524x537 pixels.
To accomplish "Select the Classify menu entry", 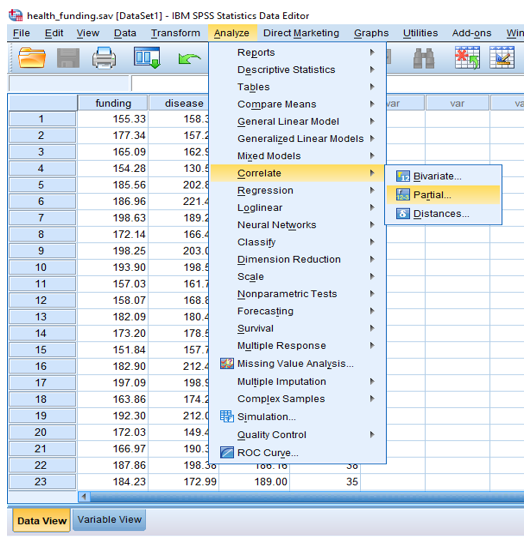I will 297,242.
